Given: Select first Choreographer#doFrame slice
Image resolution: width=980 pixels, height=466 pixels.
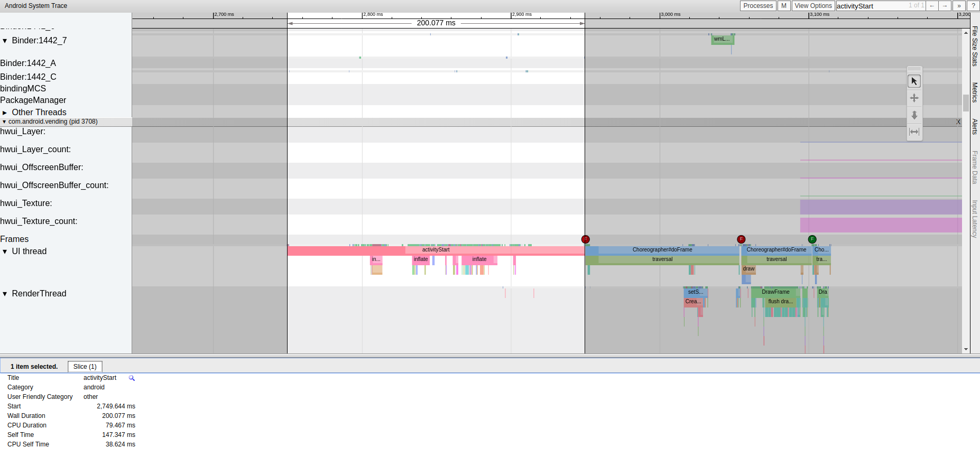Looking at the screenshot, I should [x=662, y=250].
